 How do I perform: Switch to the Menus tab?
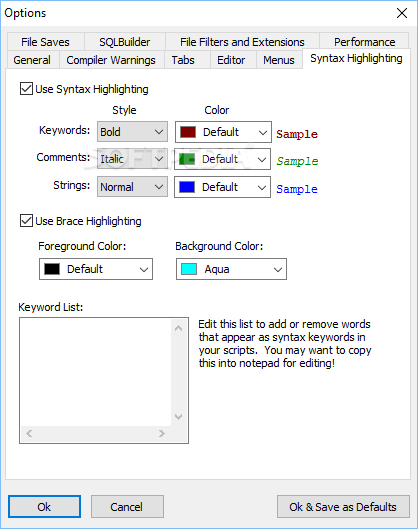tap(279, 60)
